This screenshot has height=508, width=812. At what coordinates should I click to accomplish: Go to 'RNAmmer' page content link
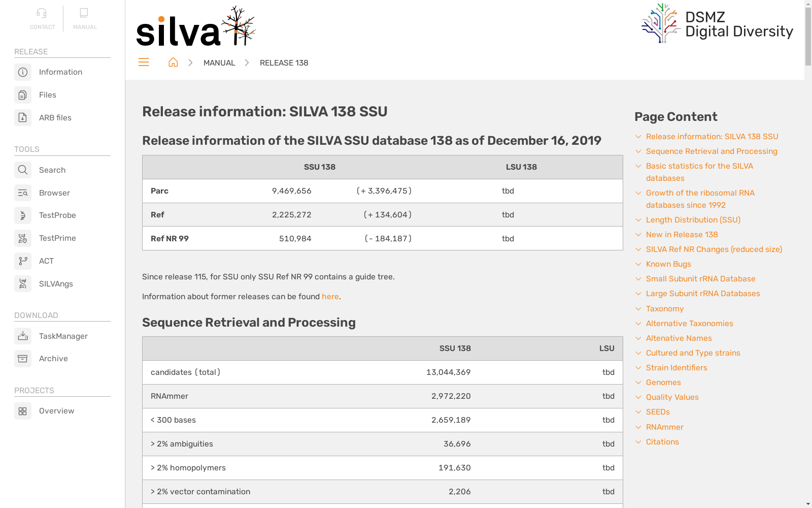(664, 427)
